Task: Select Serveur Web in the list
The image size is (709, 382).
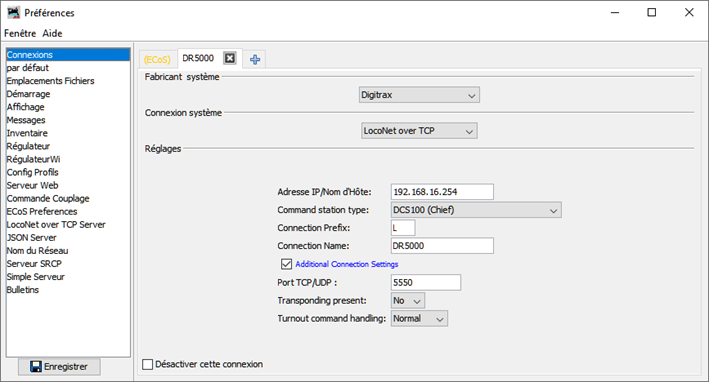Action: (x=68, y=185)
